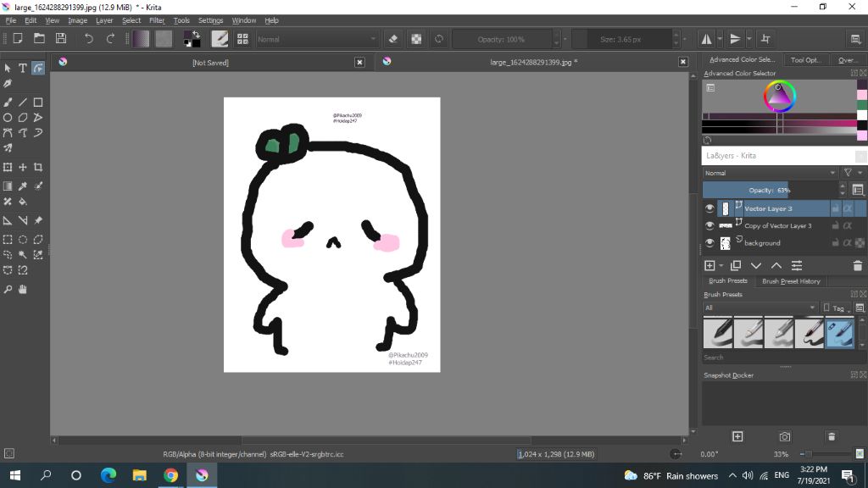Select the Line tool

23,103
